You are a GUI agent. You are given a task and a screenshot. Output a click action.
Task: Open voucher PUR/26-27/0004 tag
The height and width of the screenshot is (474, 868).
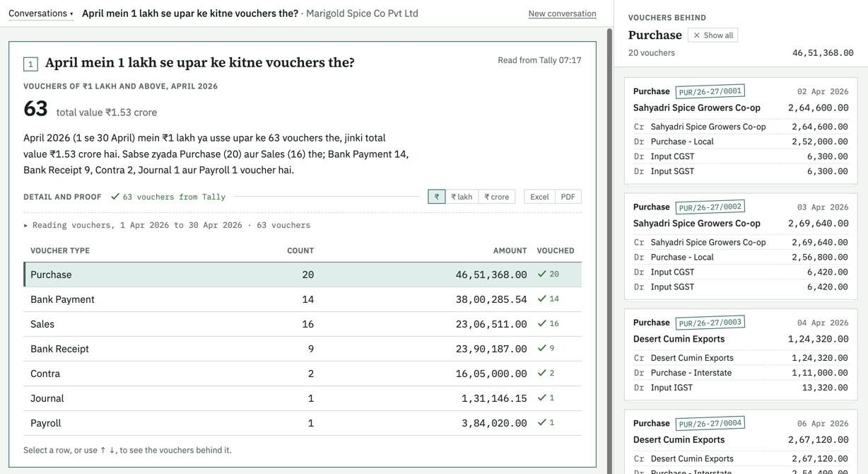[x=710, y=424]
